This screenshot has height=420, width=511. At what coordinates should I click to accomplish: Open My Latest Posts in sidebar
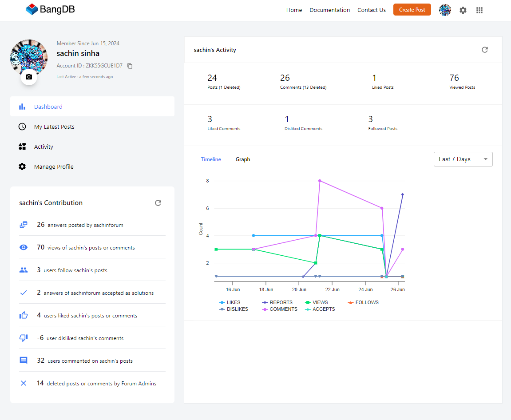(x=92, y=127)
